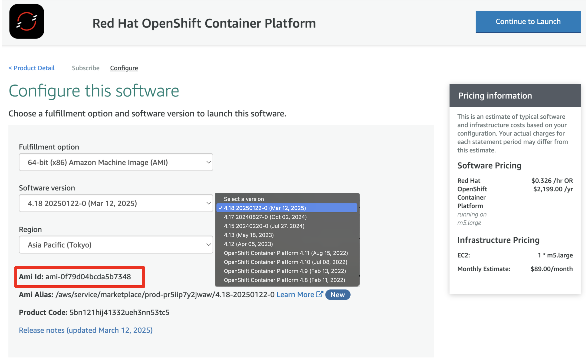
Task: Open the Region dropdown showing Tokyo
Action: 116,245
